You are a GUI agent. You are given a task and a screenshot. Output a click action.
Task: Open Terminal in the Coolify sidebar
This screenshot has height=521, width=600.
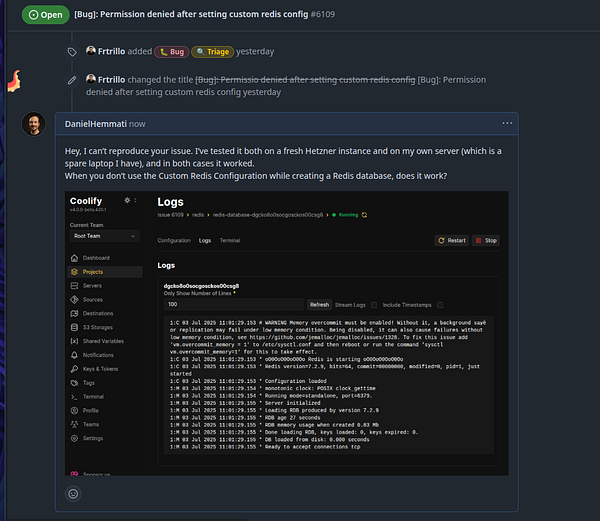click(x=93, y=397)
